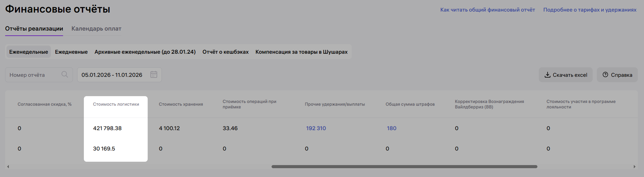
Task: Click the search magnifier icon
Action: click(x=65, y=74)
